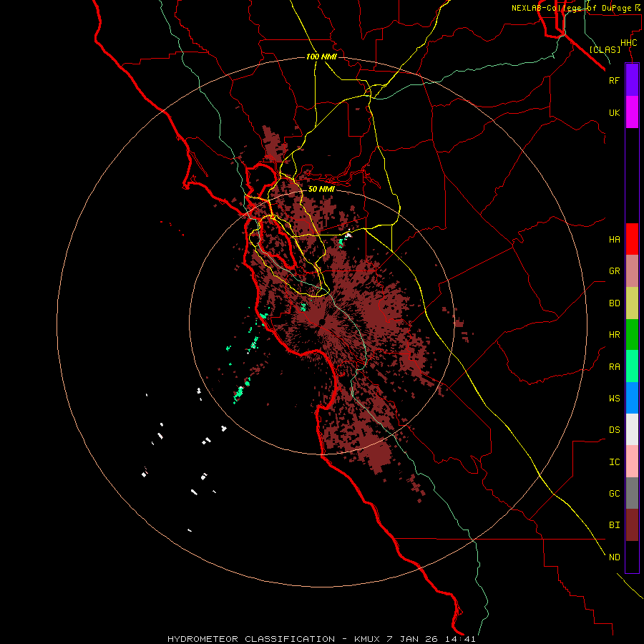Click the ND legend label
This screenshot has width=644, height=644.
pyautogui.click(x=614, y=557)
